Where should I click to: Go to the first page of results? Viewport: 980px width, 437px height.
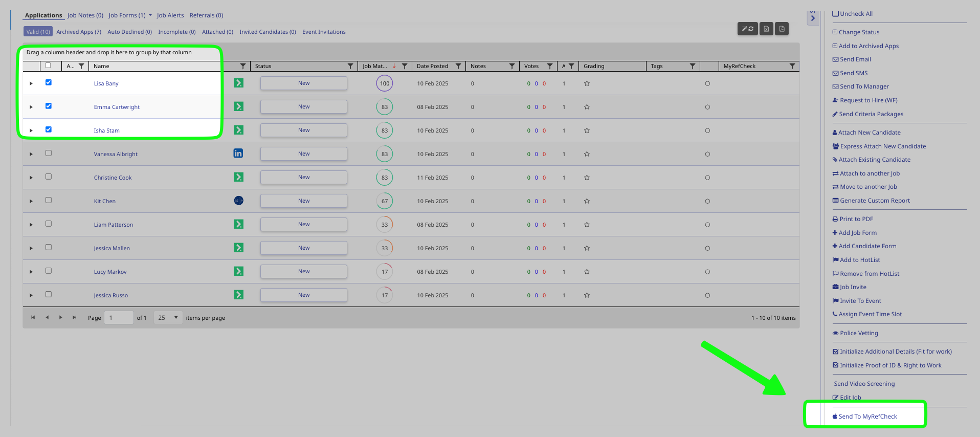click(x=33, y=317)
